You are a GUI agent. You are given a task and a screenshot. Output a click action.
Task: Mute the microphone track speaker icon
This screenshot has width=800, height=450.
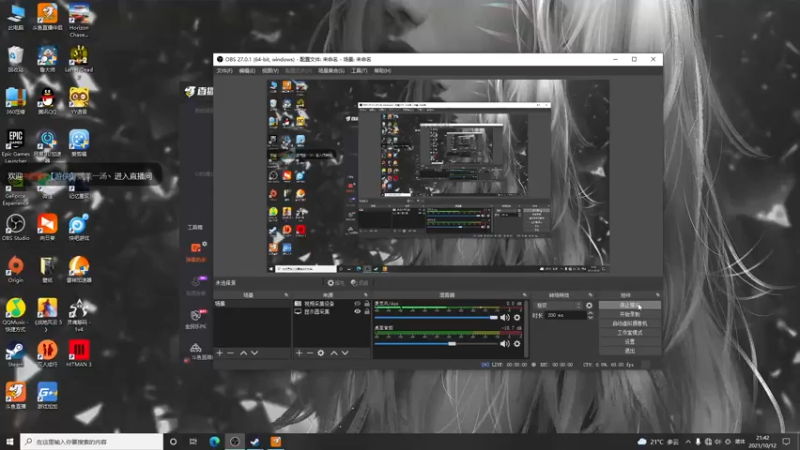click(x=505, y=317)
